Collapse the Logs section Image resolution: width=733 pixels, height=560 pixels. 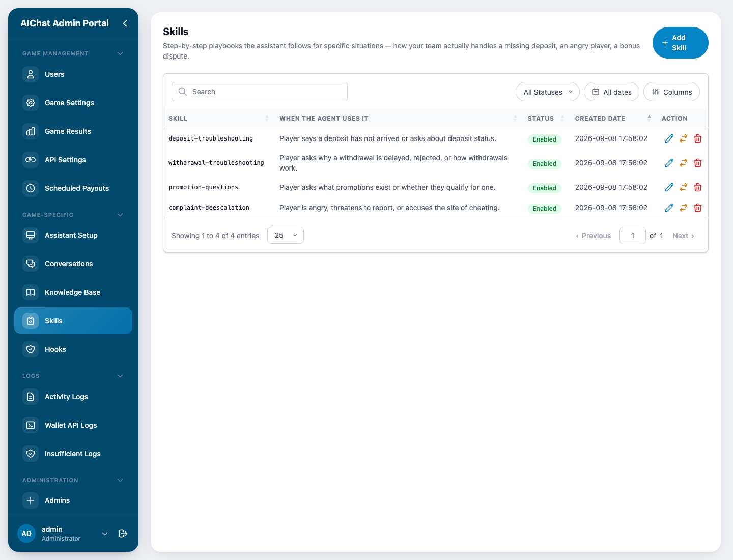click(120, 376)
